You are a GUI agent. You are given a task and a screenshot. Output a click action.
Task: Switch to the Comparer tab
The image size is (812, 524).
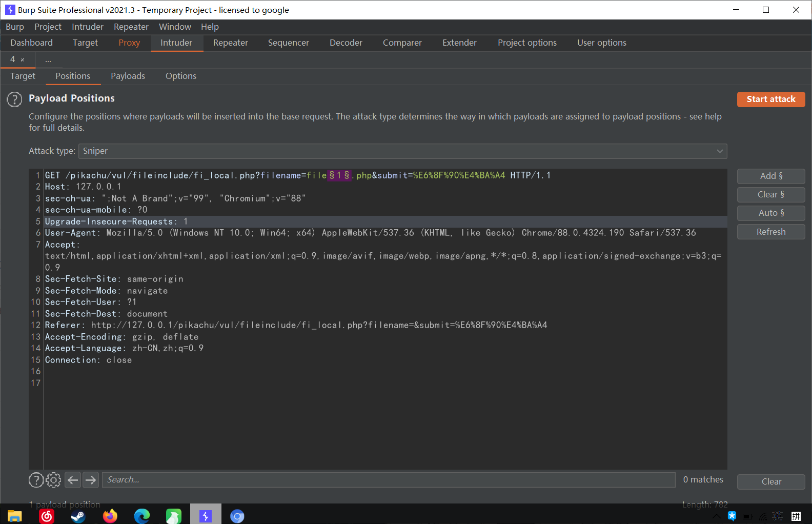tap(402, 43)
